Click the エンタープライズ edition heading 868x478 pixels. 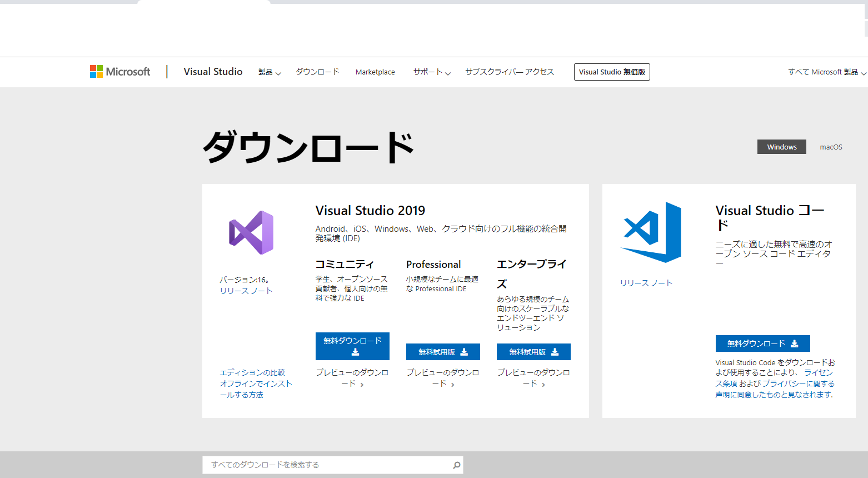[532, 273]
